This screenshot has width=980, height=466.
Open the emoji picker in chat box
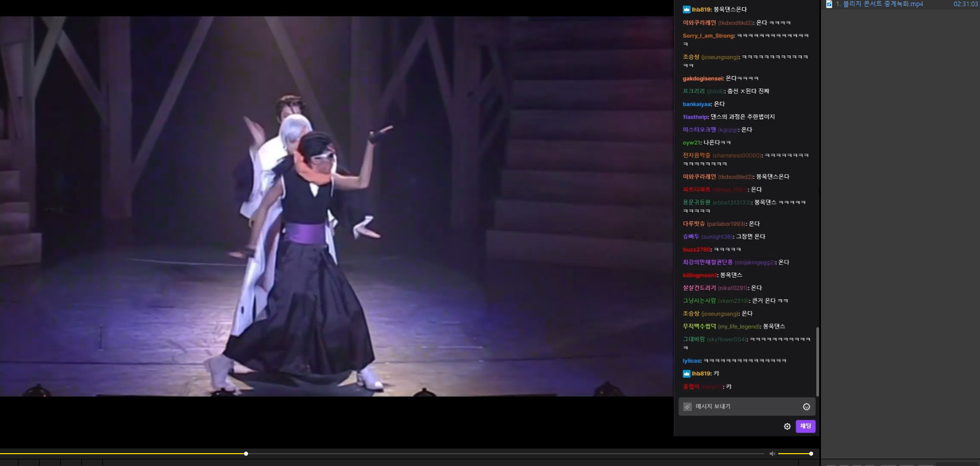(x=807, y=407)
